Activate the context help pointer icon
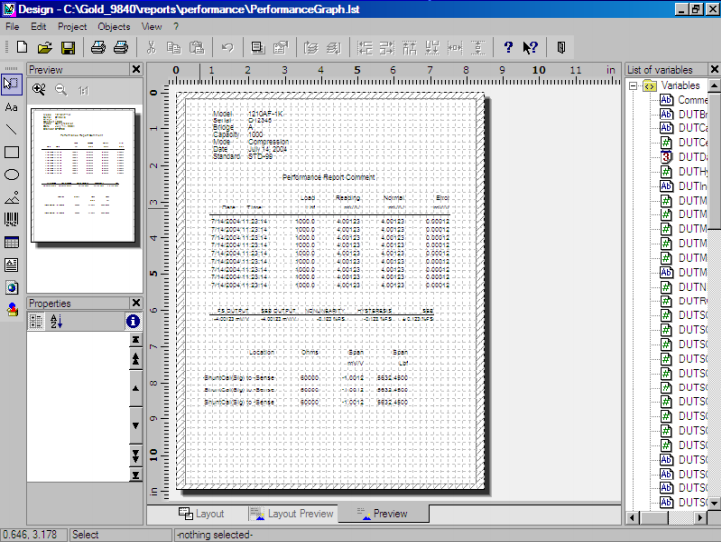Image resolution: width=721 pixels, height=542 pixels. click(530, 47)
